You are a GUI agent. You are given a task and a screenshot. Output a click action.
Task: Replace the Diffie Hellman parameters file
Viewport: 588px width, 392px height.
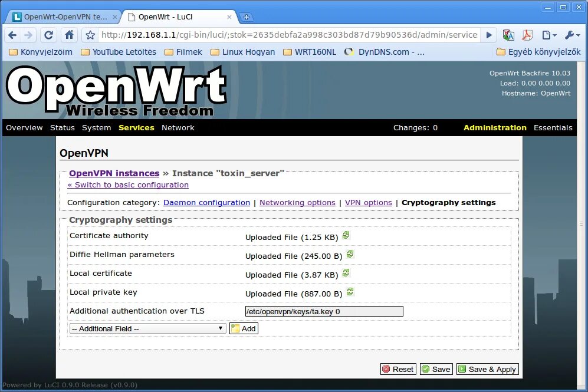[x=350, y=254]
